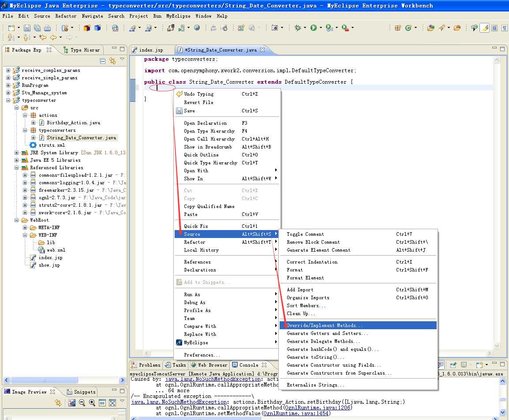Screen dimensions: 509x420
Task: Click the Save All toolbar icon
Action: click(x=37, y=28)
